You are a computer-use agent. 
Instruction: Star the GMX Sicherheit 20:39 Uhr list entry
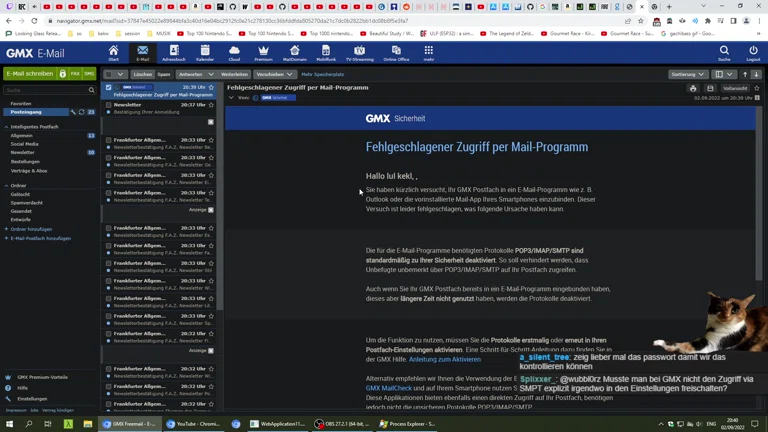click(211, 87)
